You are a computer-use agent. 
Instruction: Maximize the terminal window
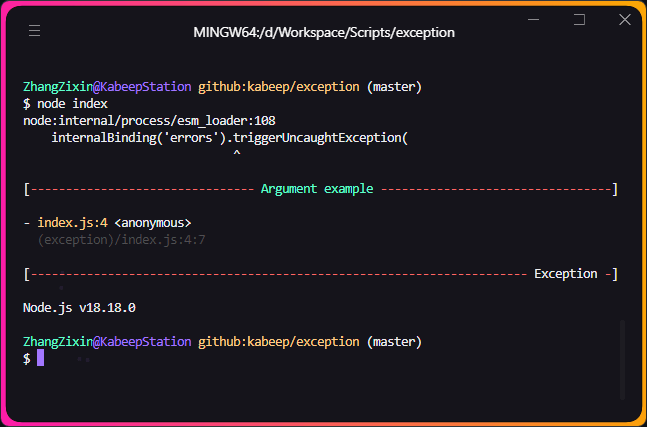coord(579,19)
